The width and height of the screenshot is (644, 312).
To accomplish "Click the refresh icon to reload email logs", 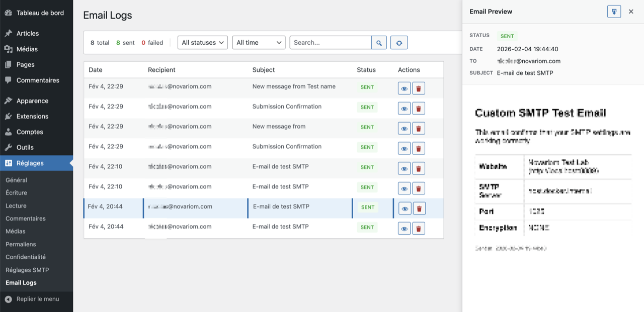I will (399, 42).
